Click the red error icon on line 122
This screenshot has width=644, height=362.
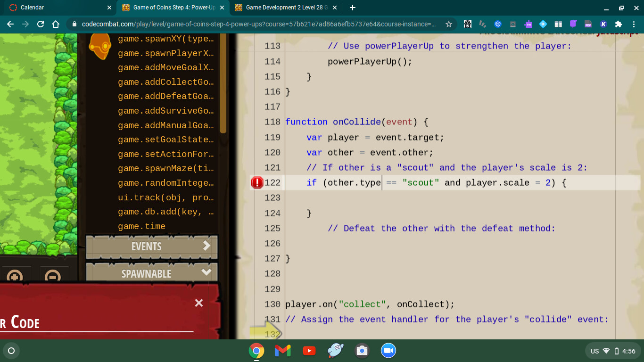(x=257, y=182)
